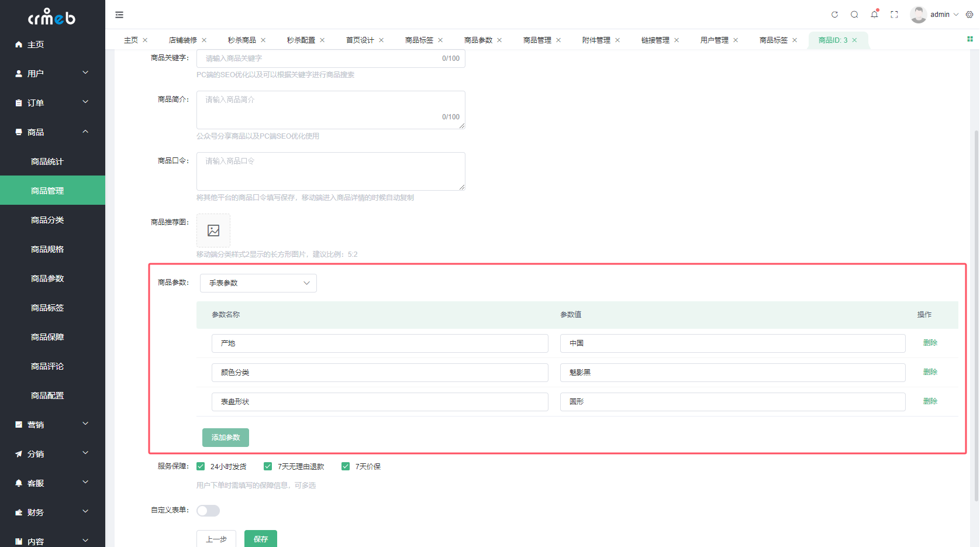Close the 附件管理 tab
Screen dimensions: 980x547
coord(617,40)
